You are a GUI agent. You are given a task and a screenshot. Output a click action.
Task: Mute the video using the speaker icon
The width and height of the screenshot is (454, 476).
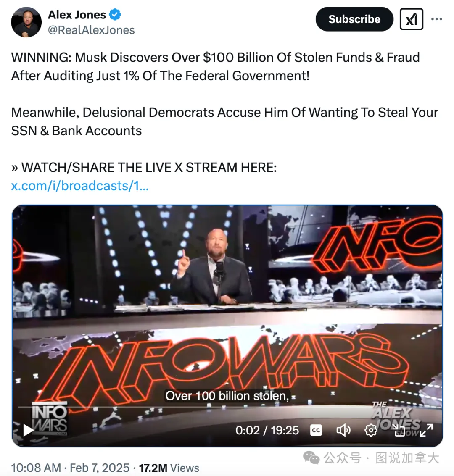pos(343,430)
